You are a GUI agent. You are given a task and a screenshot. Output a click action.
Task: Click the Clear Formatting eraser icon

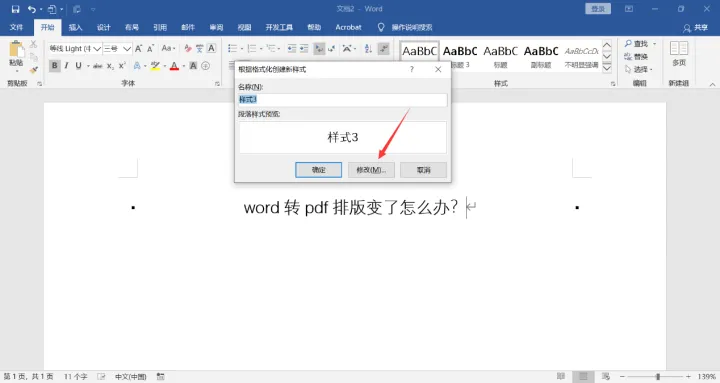pos(187,49)
